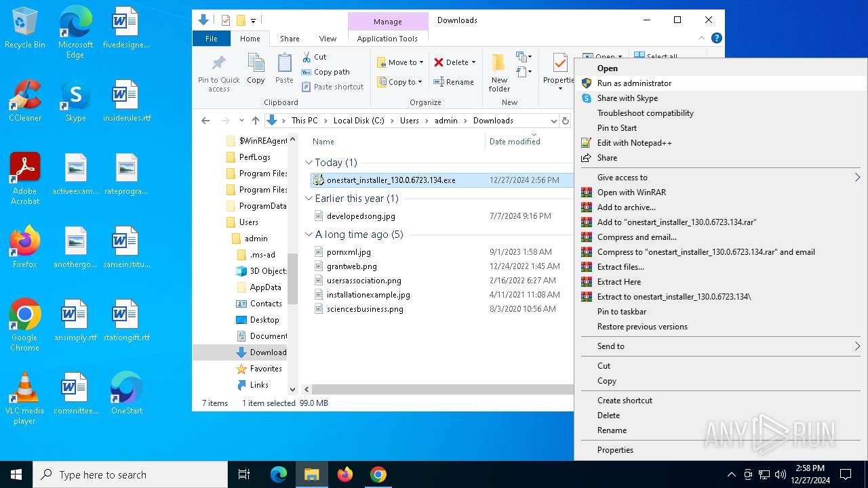Choose Properties in the context menu

click(x=721, y=450)
